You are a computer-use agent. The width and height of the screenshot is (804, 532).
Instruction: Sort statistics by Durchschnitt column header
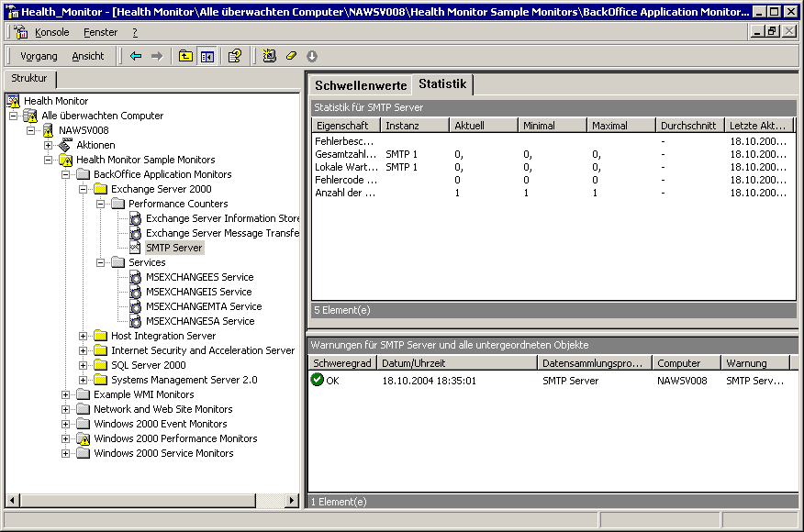[x=689, y=125]
